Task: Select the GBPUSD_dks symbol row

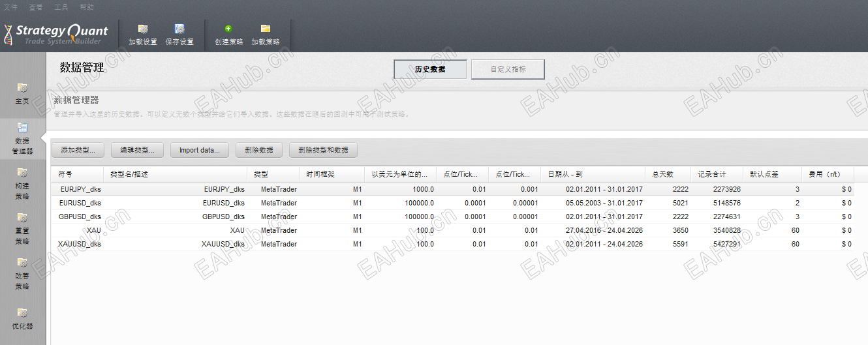Action: (x=452, y=217)
